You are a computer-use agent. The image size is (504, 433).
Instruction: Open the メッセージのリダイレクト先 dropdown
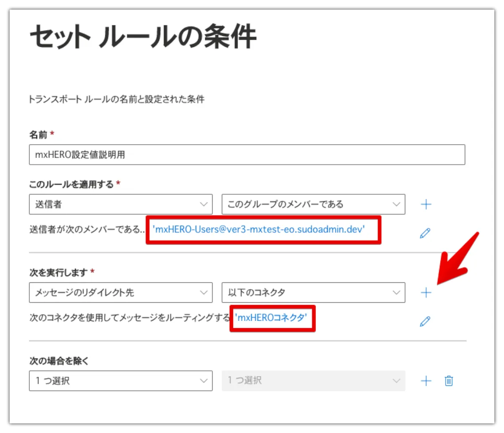[121, 293]
